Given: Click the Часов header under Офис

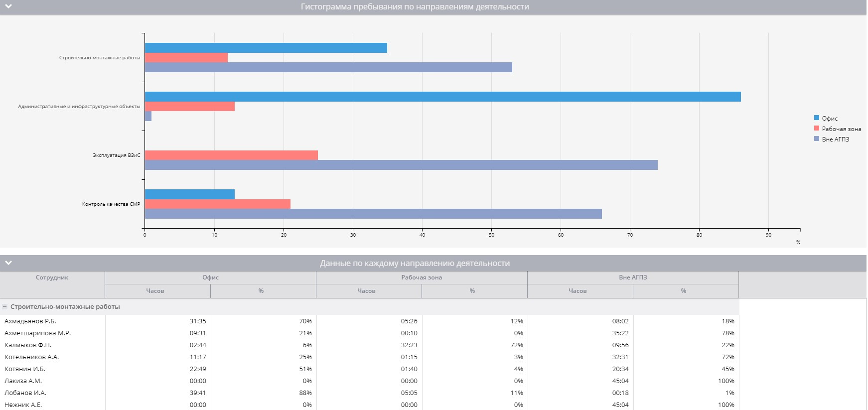Looking at the screenshot, I should 155,291.
